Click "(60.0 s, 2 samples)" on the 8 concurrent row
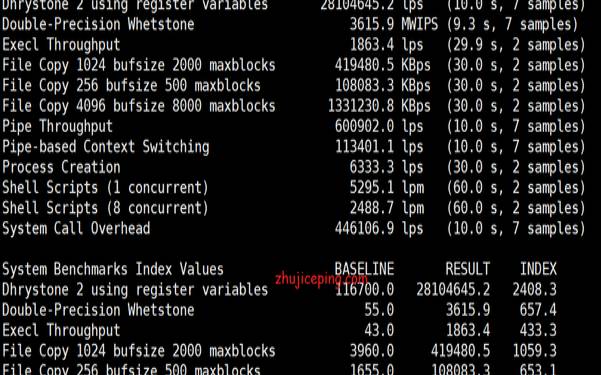This screenshot has width=601, height=375. (x=516, y=208)
